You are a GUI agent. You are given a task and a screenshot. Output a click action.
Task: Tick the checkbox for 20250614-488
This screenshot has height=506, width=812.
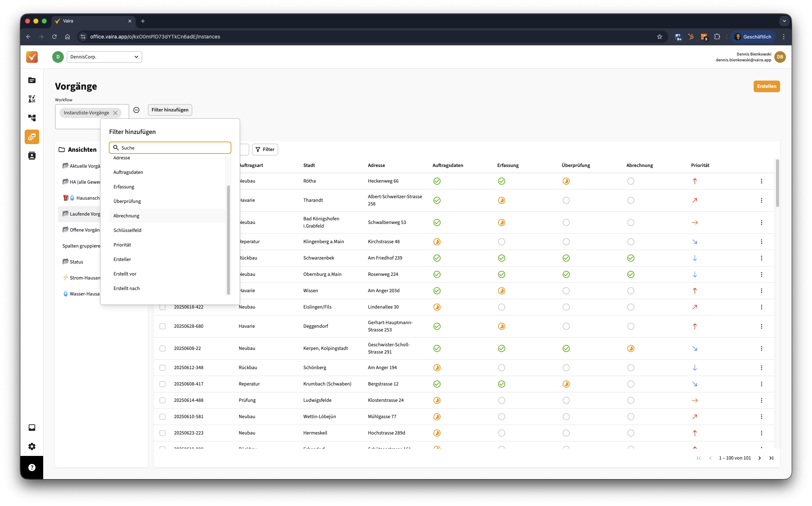pyautogui.click(x=162, y=400)
